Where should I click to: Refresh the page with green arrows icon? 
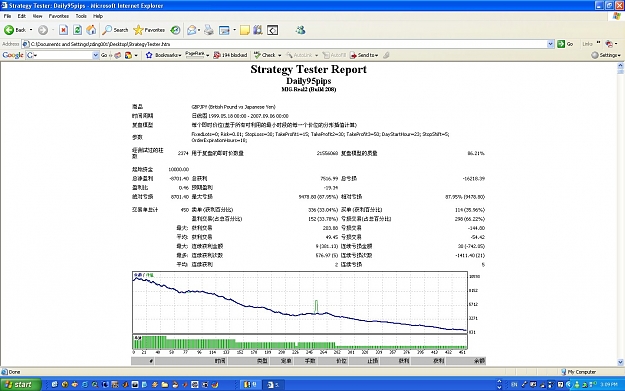click(x=77, y=30)
